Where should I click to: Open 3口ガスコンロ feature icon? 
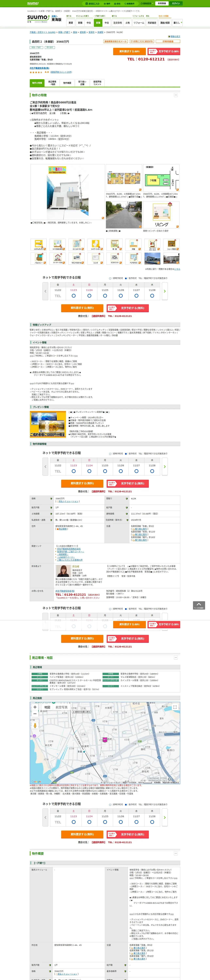(x=114, y=258)
